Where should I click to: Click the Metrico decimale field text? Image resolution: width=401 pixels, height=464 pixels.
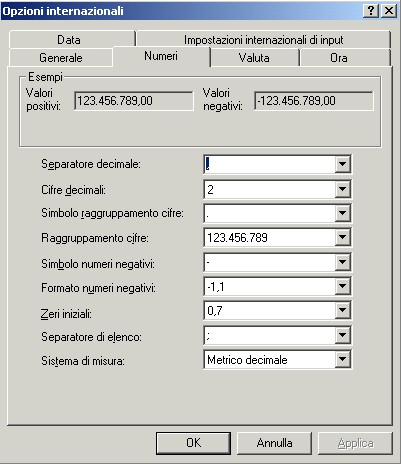pyautogui.click(x=247, y=360)
